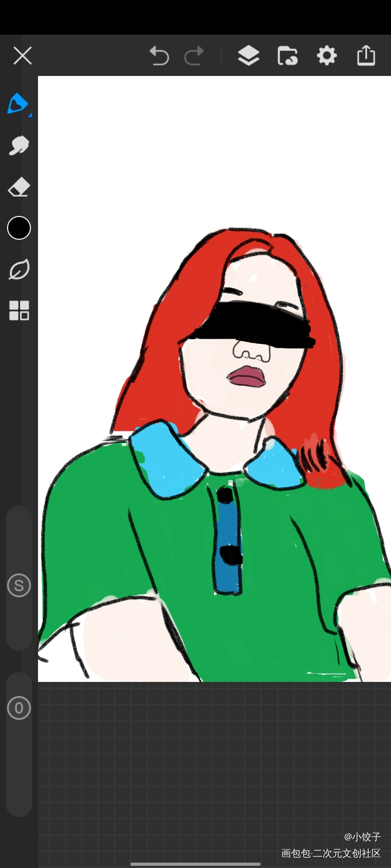Open the black color swatch picker
The height and width of the screenshot is (868, 391).
(x=19, y=228)
